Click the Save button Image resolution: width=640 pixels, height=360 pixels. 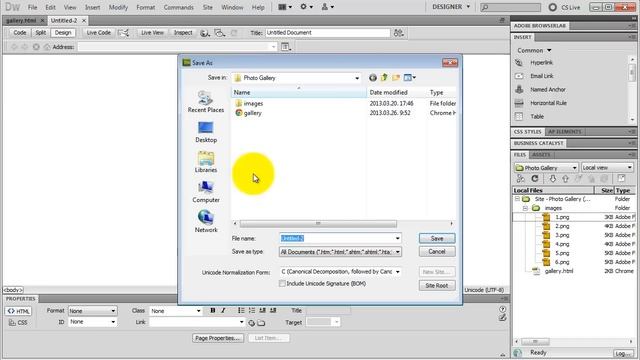[x=437, y=238]
